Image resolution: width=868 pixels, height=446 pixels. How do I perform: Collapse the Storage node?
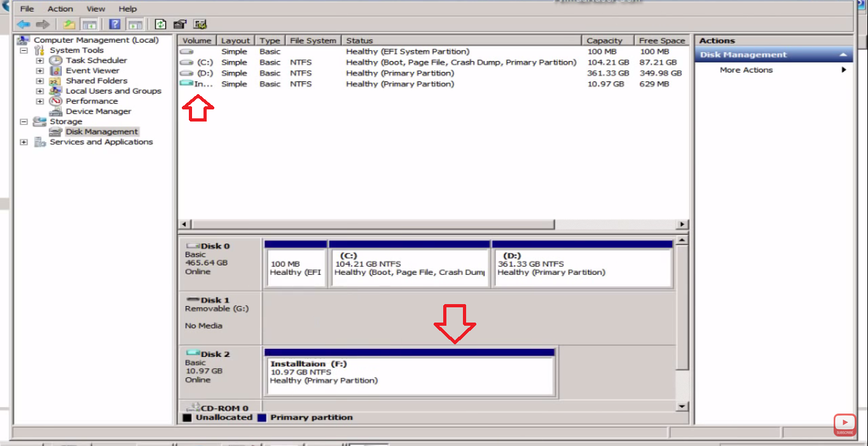tap(24, 122)
